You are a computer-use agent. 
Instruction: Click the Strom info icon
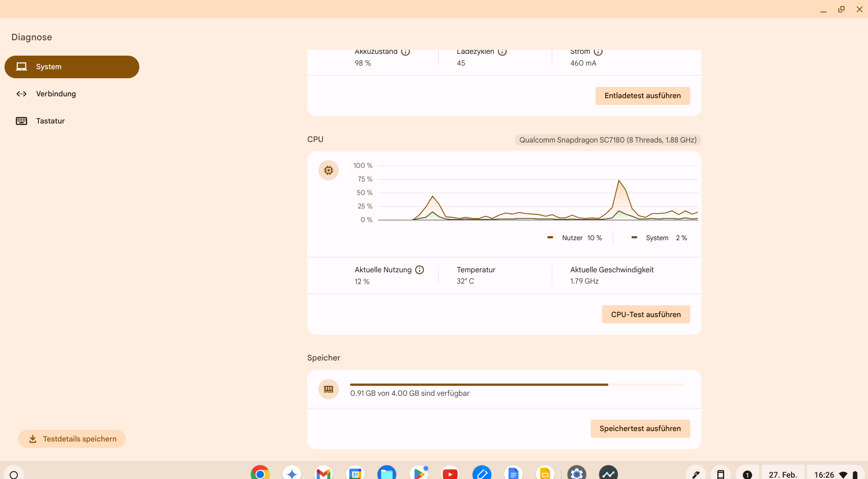598,52
